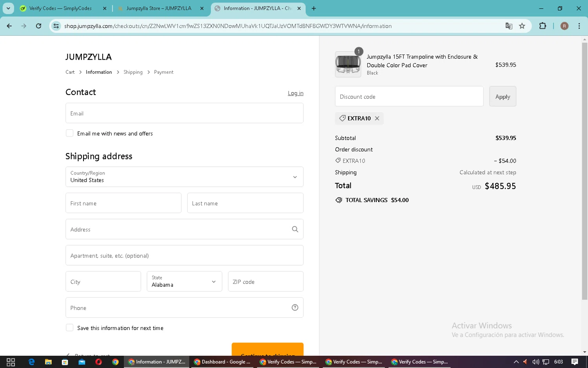Image resolution: width=588 pixels, height=368 pixels.
Task: Click the phone field help question icon
Action: [295, 308]
